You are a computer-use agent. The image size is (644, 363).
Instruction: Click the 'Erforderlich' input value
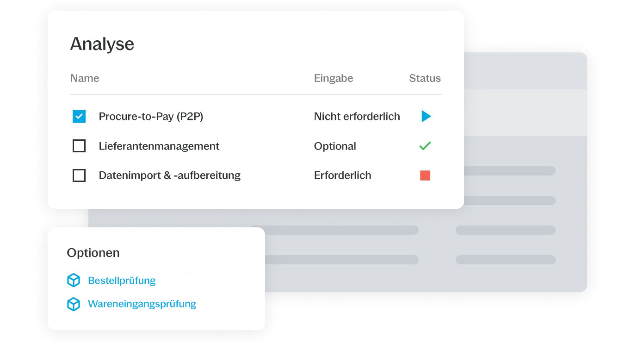click(343, 175)
